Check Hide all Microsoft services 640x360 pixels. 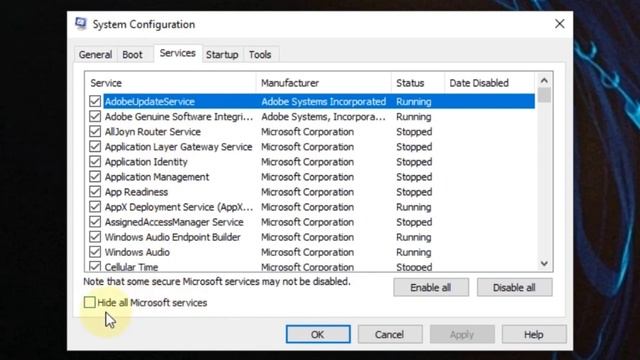[x=89, y=302]
